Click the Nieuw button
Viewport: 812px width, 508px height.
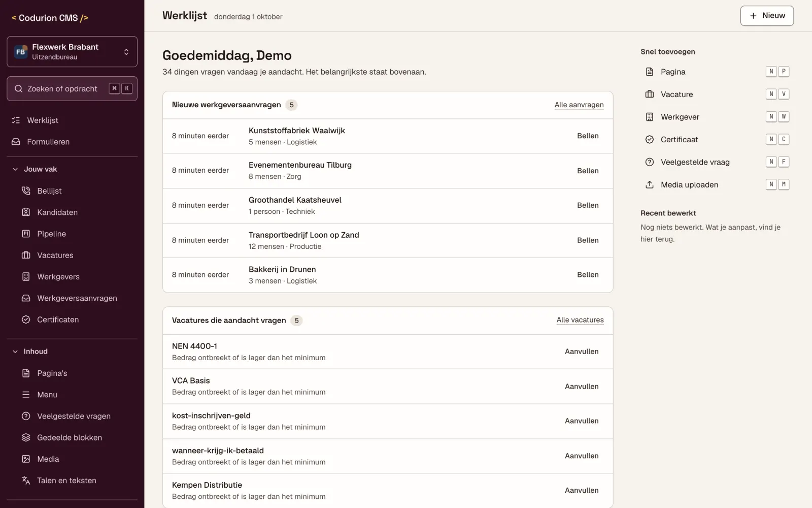point(767,16)
